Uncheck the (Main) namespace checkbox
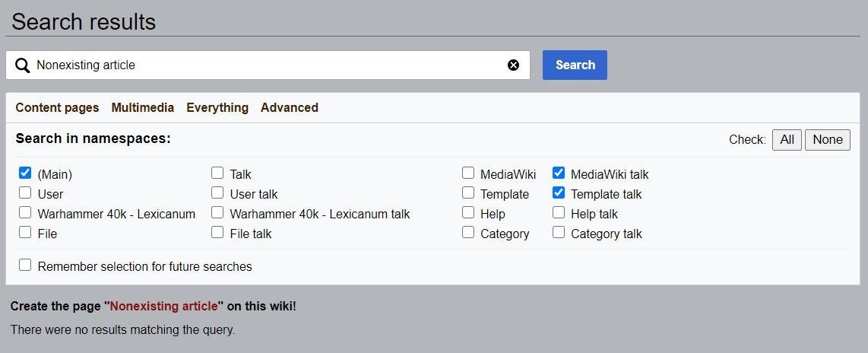Screen dimensions: 868x353 click(x=26, y=173)
